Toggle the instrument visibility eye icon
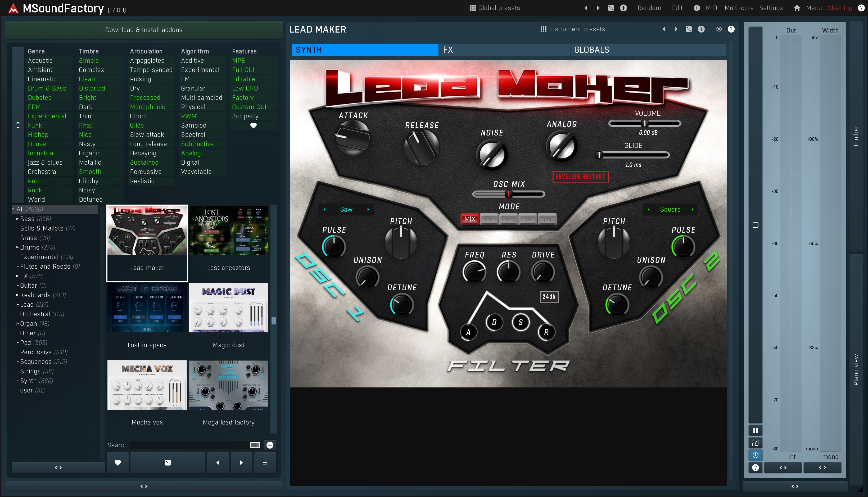 pyautogui.click(x=718, y=29)
